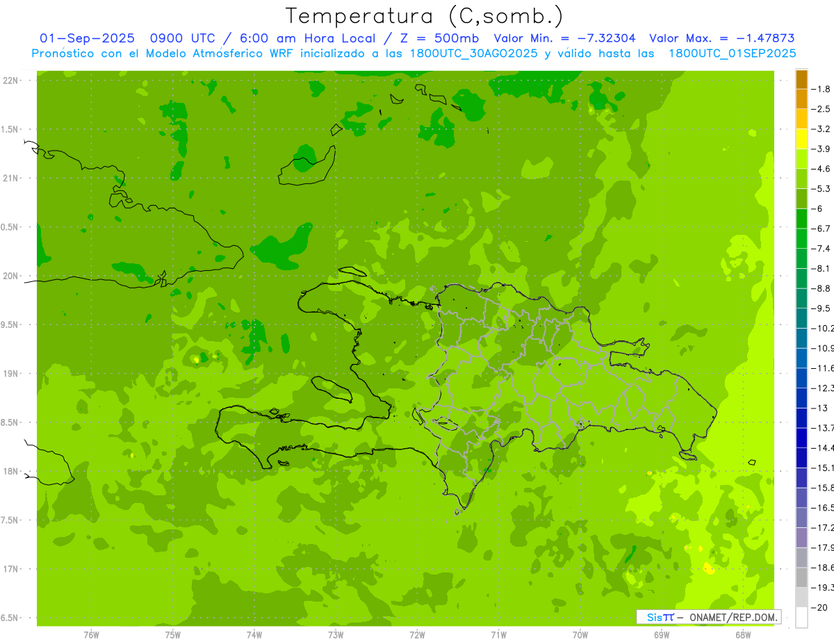Click the title "Temperatura (C,somb.)"

point(425,15)
